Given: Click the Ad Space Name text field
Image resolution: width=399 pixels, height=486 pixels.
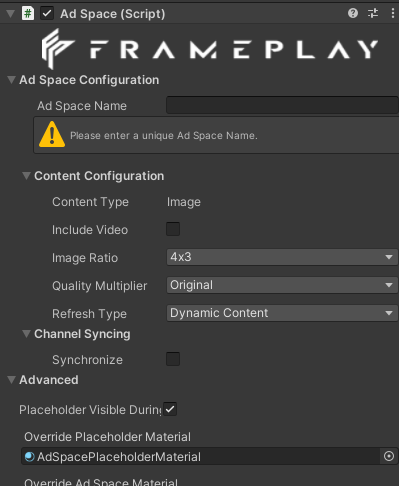Looking at the screenshot, I should 282,105.
